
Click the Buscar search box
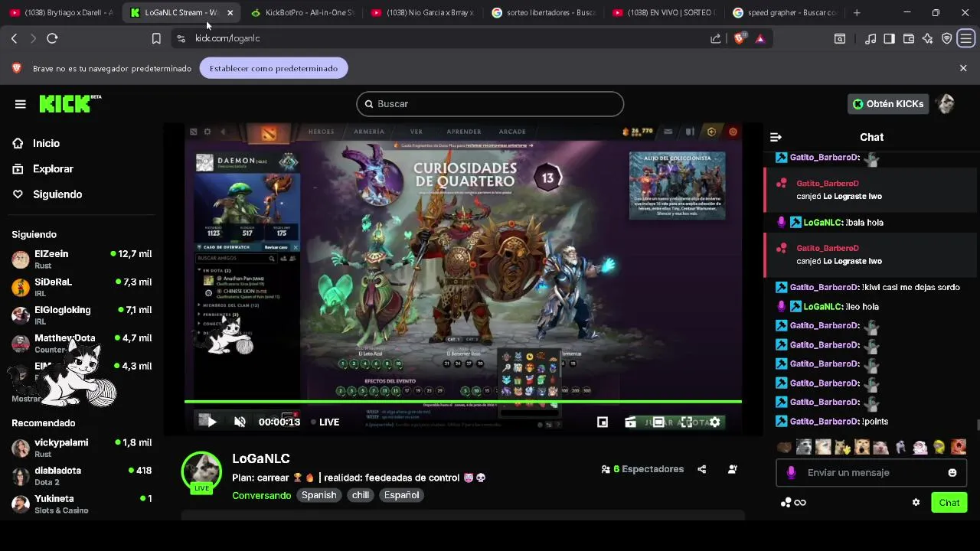click(x=490, y=104)
